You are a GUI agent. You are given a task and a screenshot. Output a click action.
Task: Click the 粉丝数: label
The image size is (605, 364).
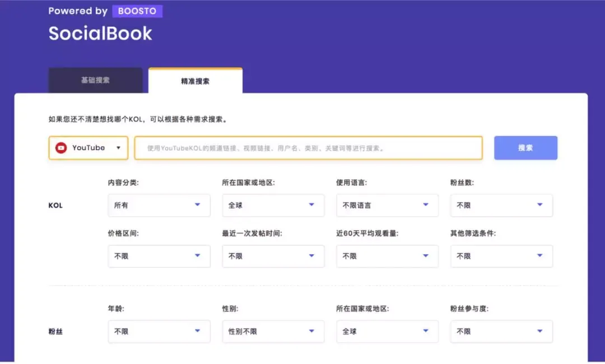[x=462, y=183]
